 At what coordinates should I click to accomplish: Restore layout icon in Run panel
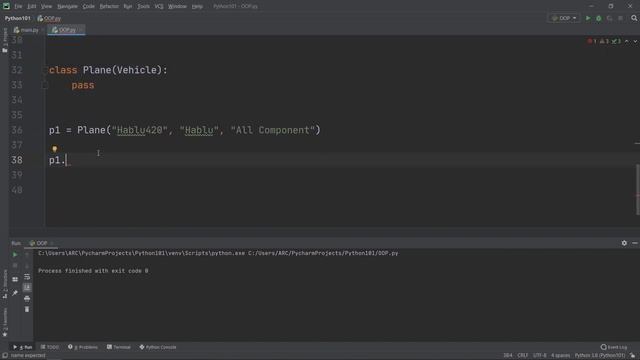click(15, 280)
